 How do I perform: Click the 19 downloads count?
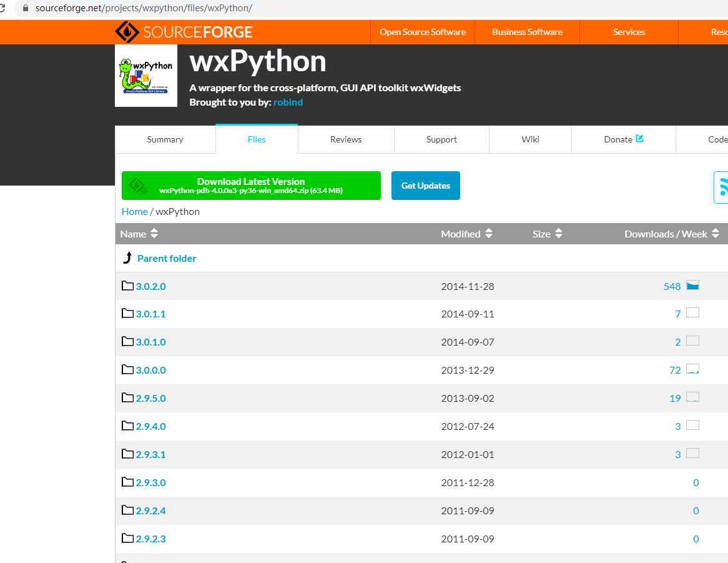(675, 398)
